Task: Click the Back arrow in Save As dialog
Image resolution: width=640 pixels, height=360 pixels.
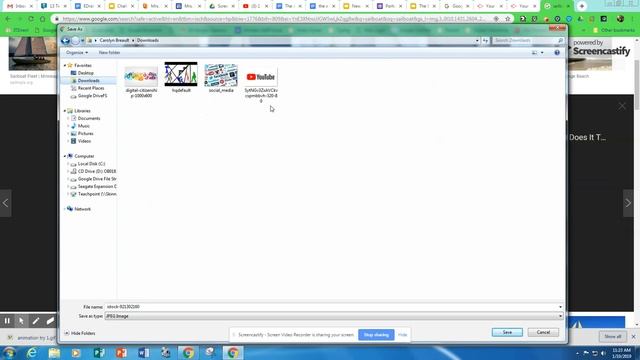Action: pos(65,40)
